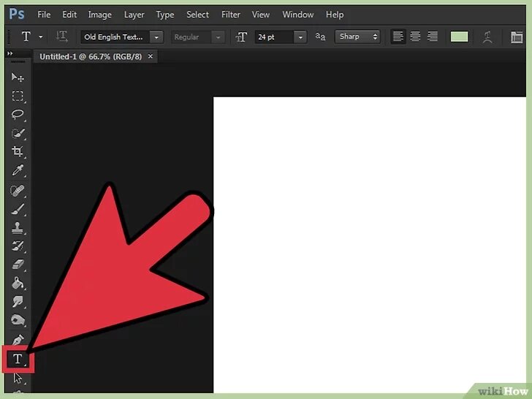Select the Smudge tool

(x=18, y=301)
